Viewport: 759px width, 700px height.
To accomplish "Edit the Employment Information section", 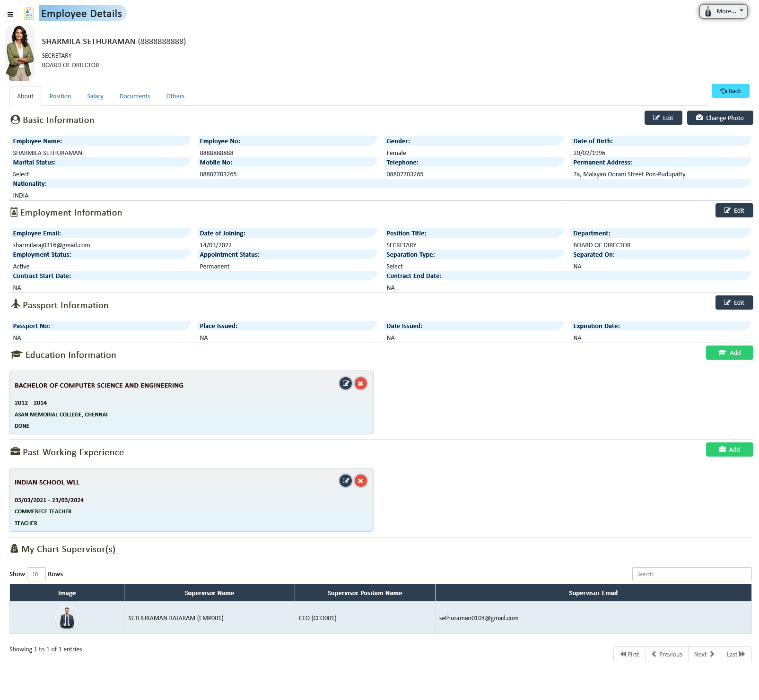I will pos(734,210).
